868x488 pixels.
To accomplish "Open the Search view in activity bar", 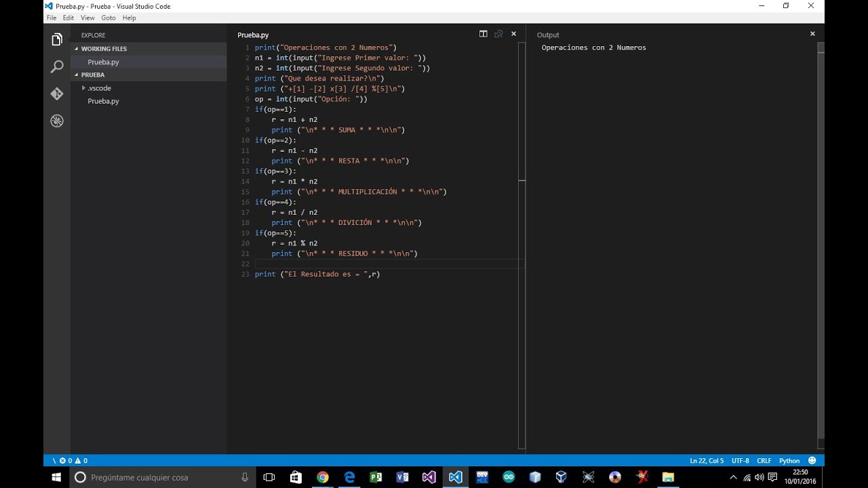I will tap(57, 67).
